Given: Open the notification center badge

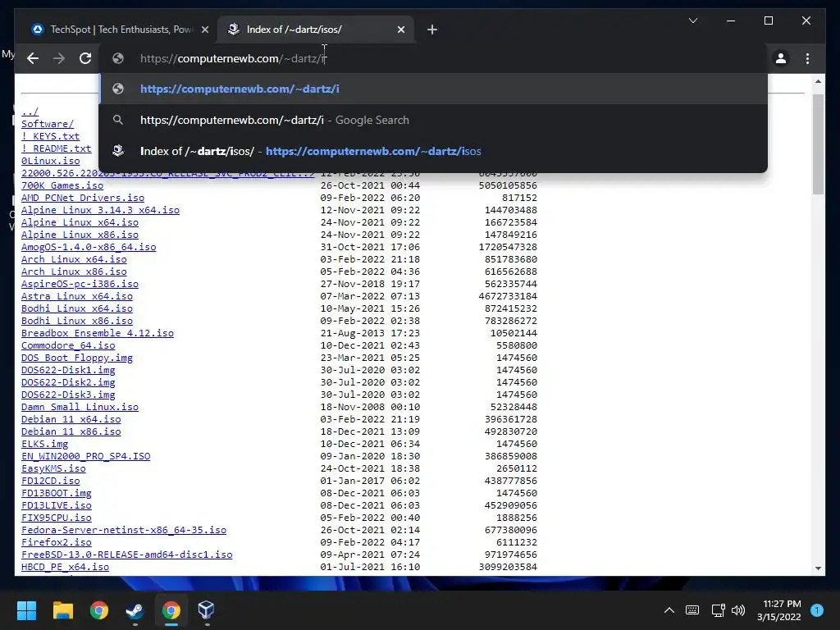Looking at the screenshot, I should [x=817, y=610].
